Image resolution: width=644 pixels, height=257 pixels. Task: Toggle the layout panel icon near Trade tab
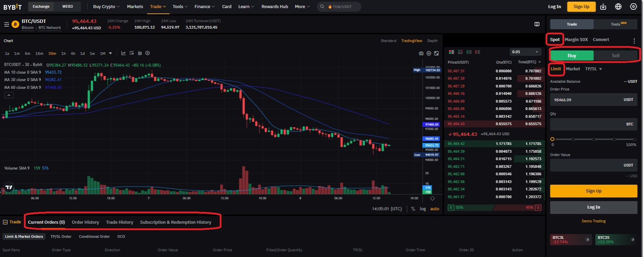click(537, 24)
